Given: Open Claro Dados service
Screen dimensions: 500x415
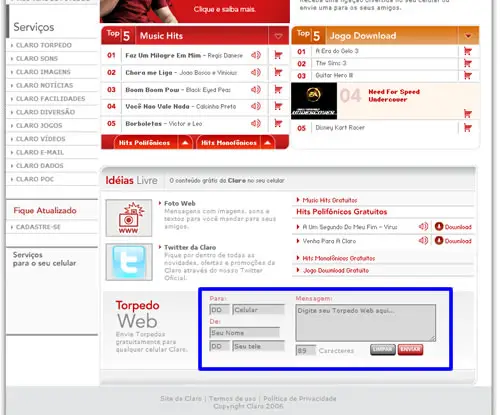Looking at the screenshot, I should (x=39, y=166).
